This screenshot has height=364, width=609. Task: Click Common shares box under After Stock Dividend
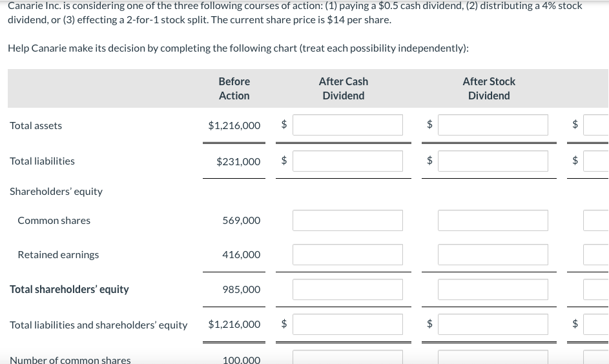click(x=493, y=221)
